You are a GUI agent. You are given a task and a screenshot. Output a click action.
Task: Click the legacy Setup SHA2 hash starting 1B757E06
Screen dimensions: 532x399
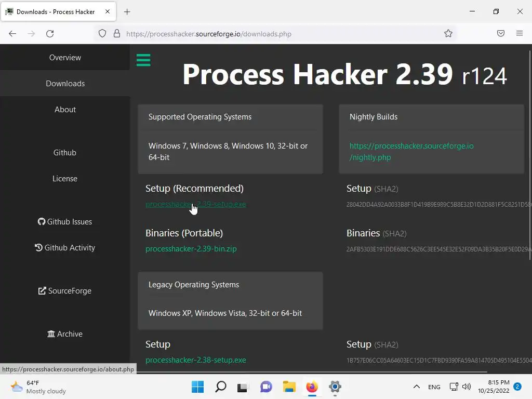click(438, 361)
